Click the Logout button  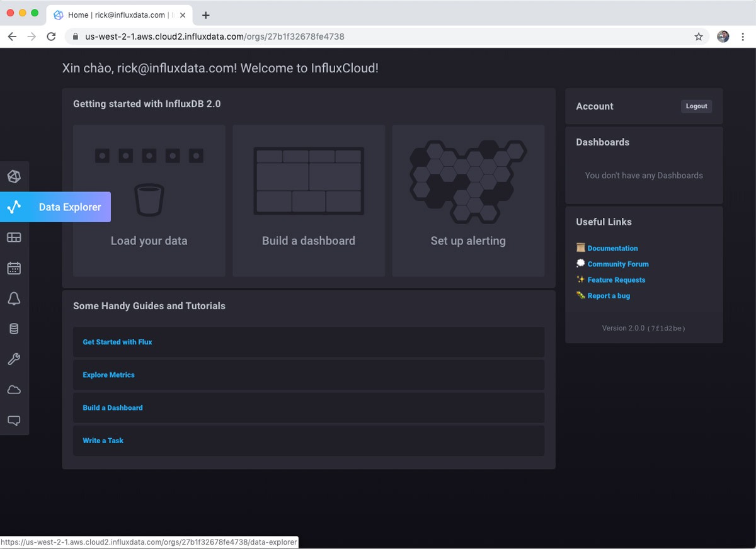tap(696, 106)
